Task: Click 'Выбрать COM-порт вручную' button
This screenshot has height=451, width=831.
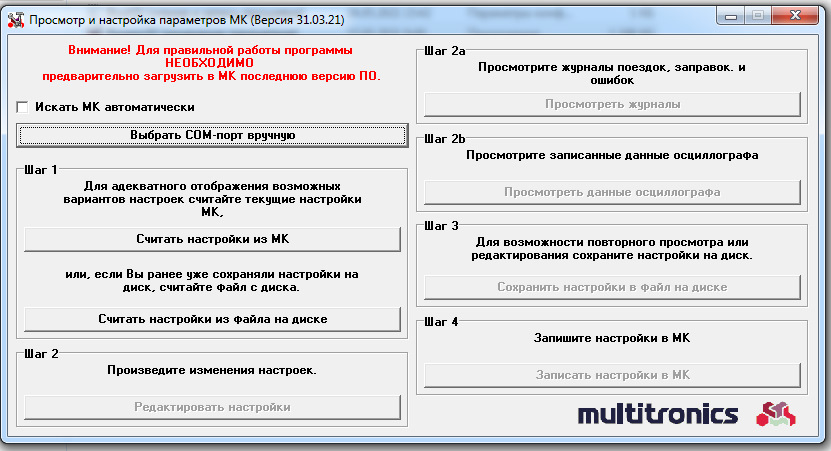Action: tap(213, 135)
